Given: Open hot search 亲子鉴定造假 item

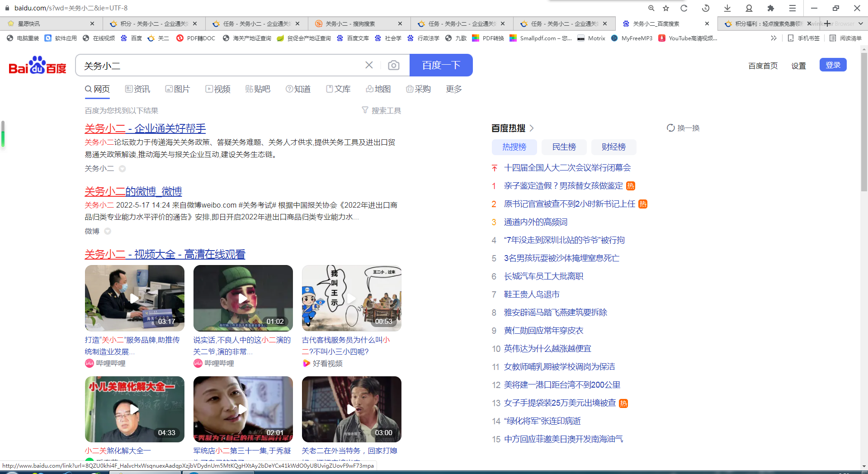Looking at the screenshot, I should click(x=563, y=186).
